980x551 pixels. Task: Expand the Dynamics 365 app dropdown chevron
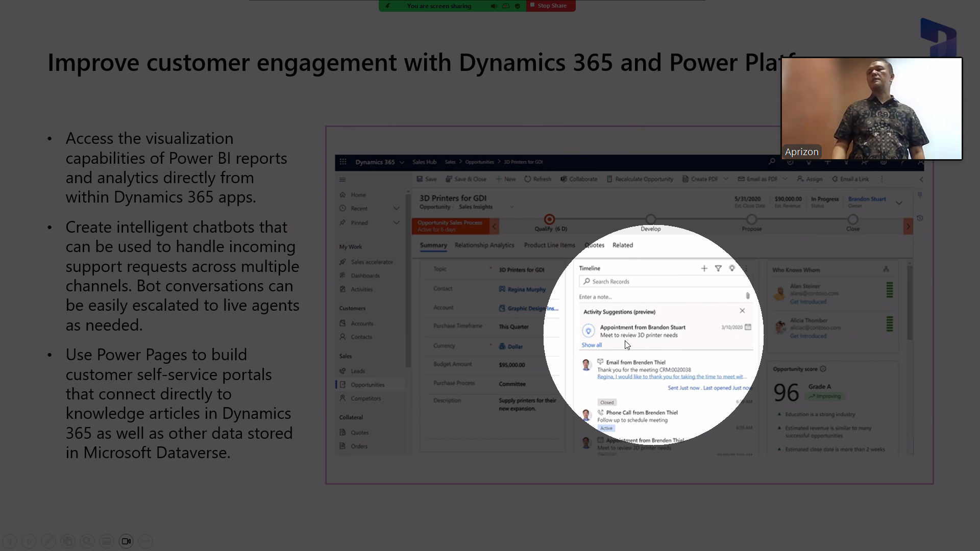(x=402, y=163)
